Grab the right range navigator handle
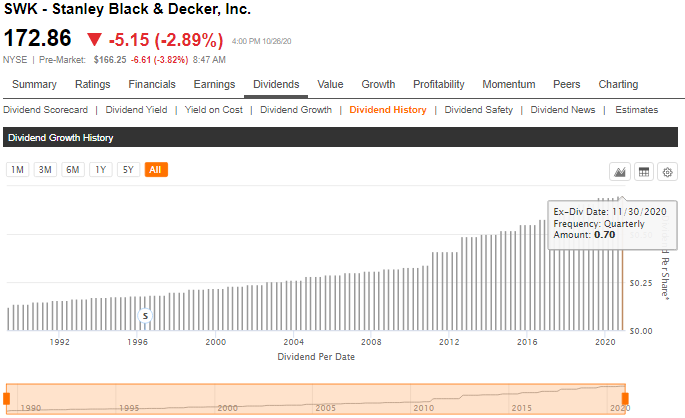The image size is (685, 418). [x=625, y=399]
